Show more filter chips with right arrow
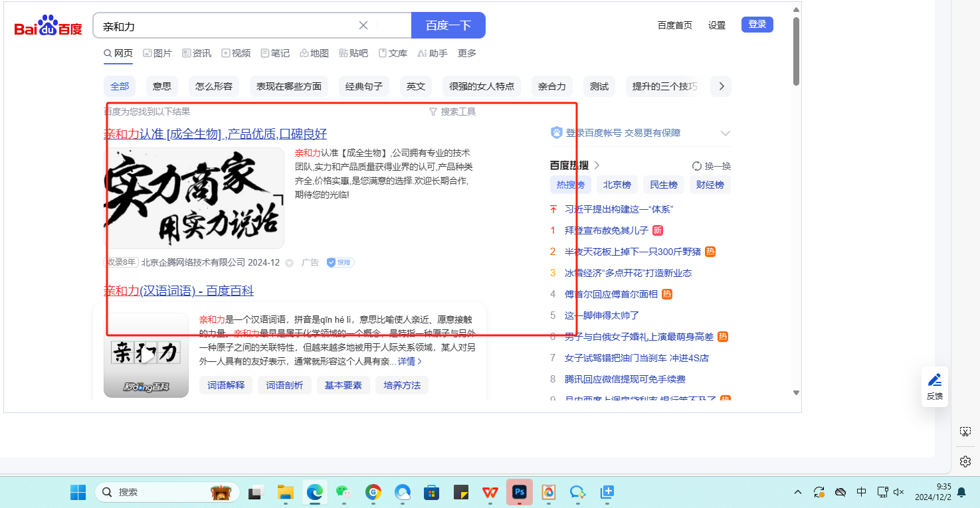 click(721, 86)
